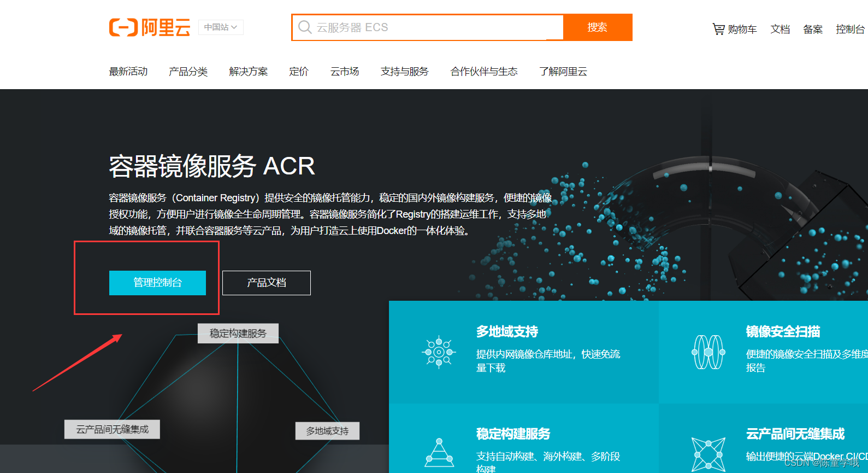
Task: Click the 镜像安全扫描 card heading
Action: [783, 332]
